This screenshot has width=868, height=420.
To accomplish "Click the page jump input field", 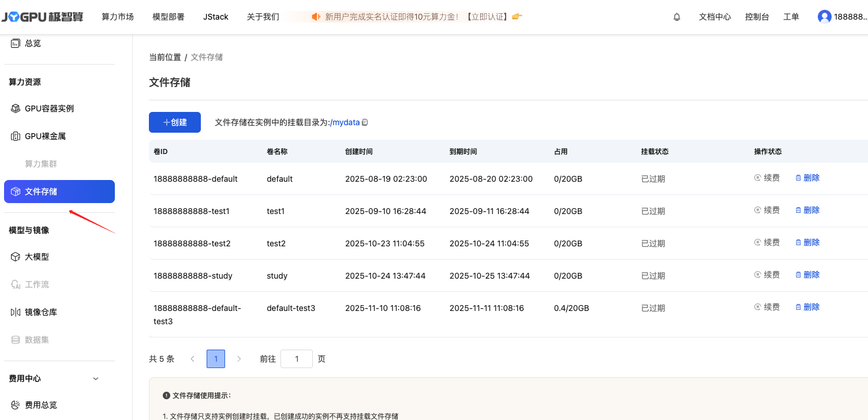I will (296, 359).
